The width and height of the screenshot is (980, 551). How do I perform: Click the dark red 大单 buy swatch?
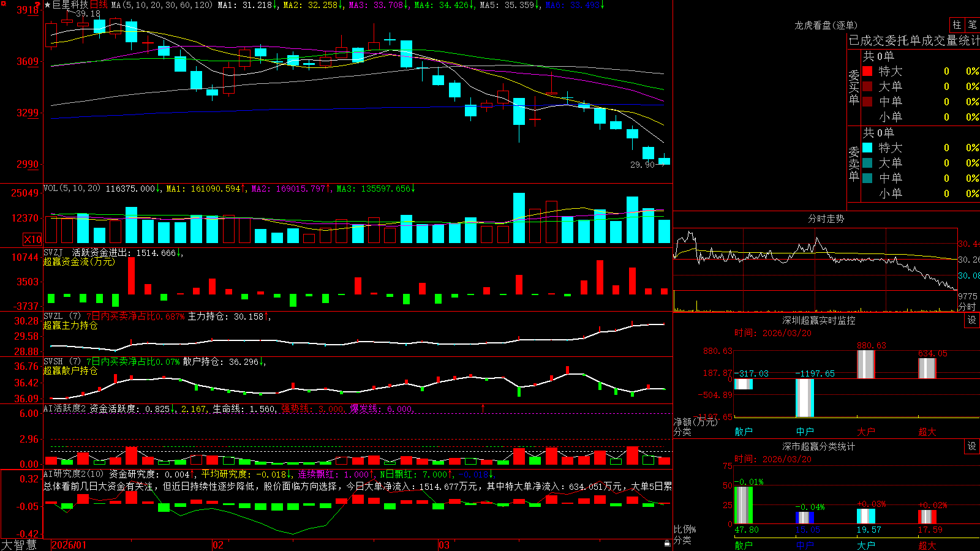pyautogui.click(x=867, y=86)
